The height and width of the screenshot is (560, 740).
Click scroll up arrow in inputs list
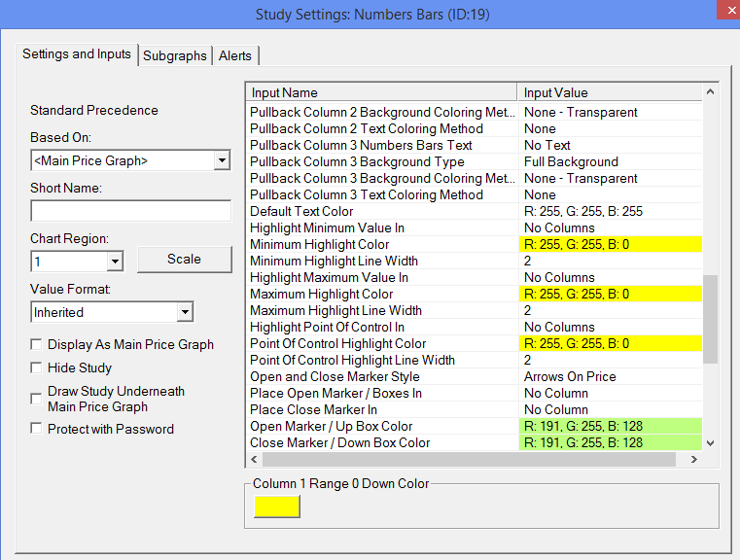[x=710, y=92]
